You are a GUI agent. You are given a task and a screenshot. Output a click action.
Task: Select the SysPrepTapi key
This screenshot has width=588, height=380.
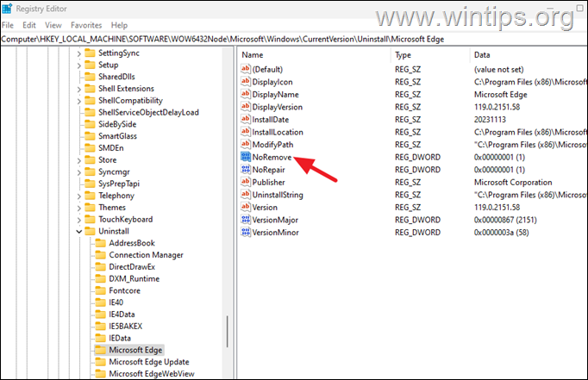click(119, 184)
